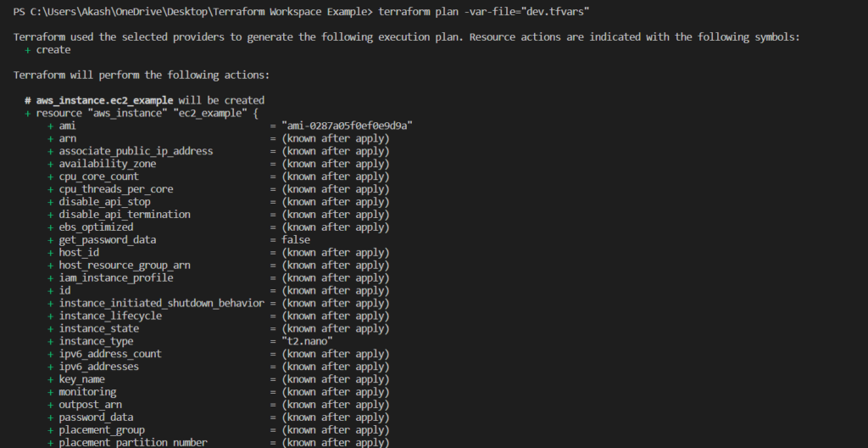
Task: Click the monitoring attribute name
Action: pyautogui.click(x=87, y=392)
